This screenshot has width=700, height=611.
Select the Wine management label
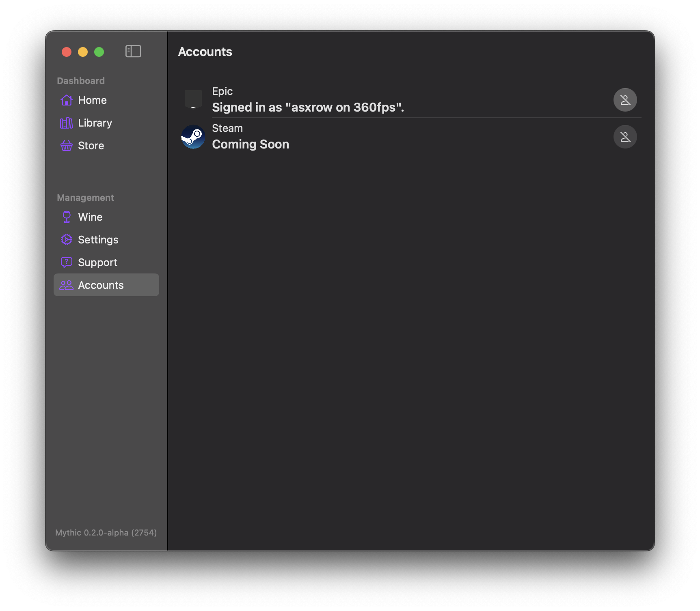[x=90, y=217]
